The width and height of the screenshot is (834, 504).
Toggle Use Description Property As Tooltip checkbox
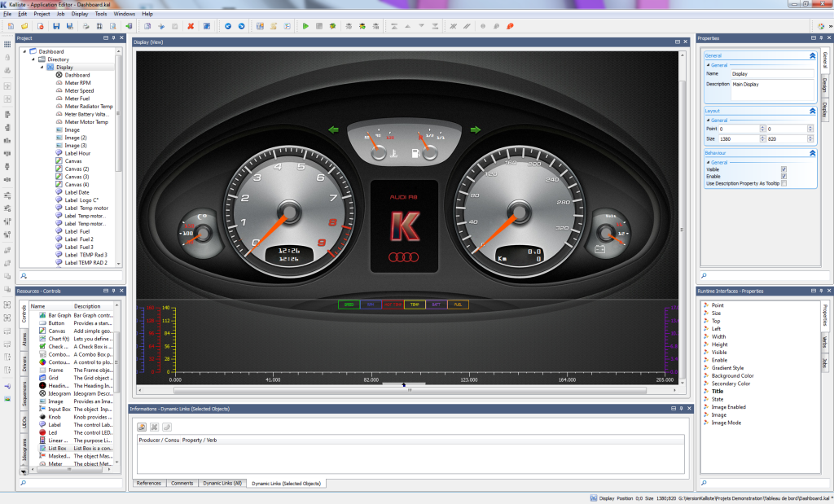click(x=784, y=183)
